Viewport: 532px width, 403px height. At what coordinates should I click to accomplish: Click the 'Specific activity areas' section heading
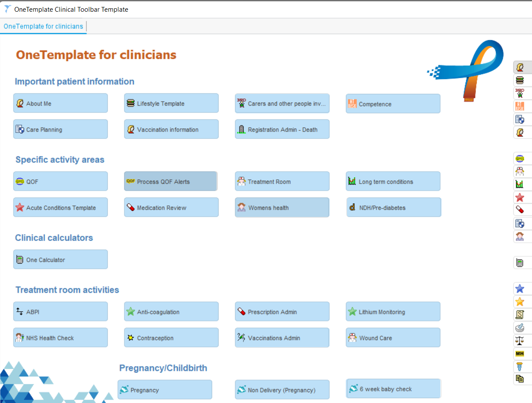pyautogui.click(x=60, y=159)
